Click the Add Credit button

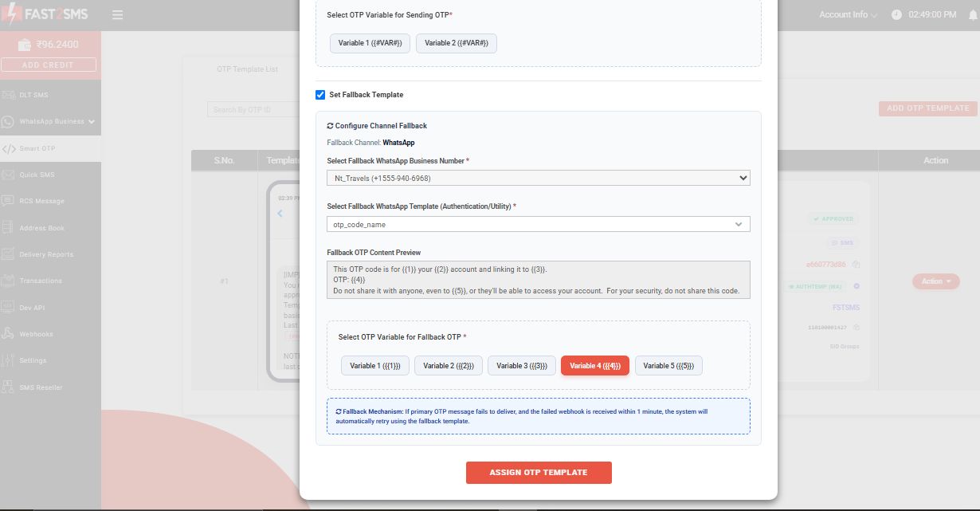[49, 65]
